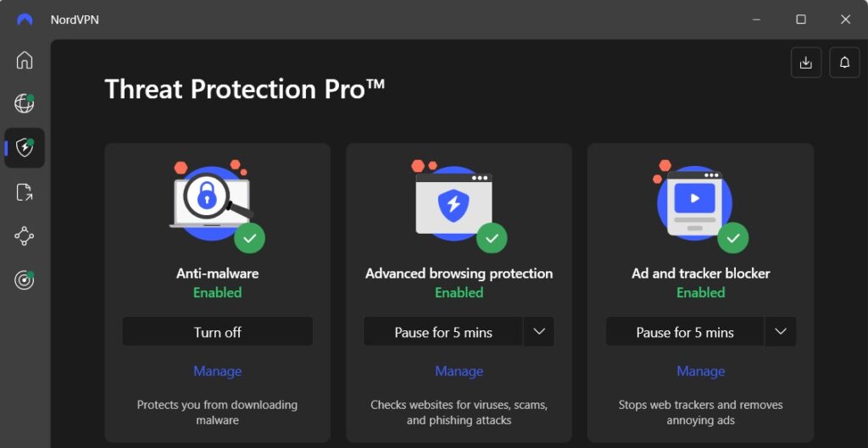Open the Meshnet nodes icon
The height and width of the screenshot is (448, 868).
tap(25, 236)
